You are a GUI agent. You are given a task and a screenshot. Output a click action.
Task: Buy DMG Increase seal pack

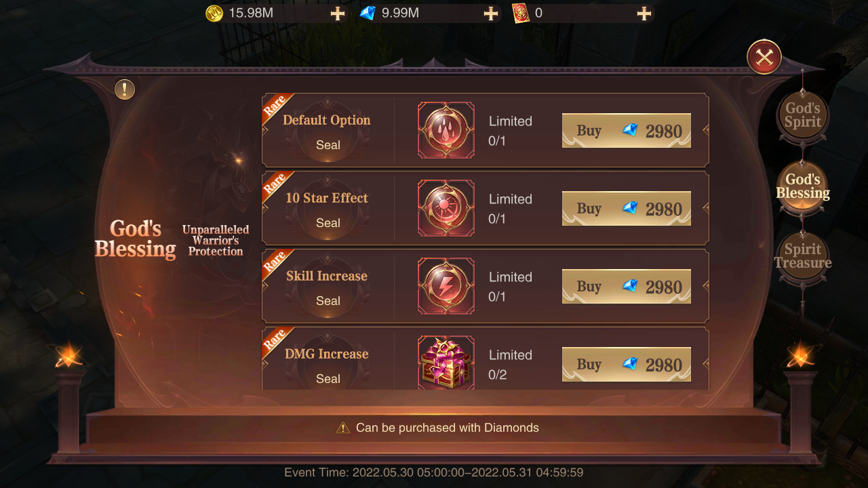(627, 365)
